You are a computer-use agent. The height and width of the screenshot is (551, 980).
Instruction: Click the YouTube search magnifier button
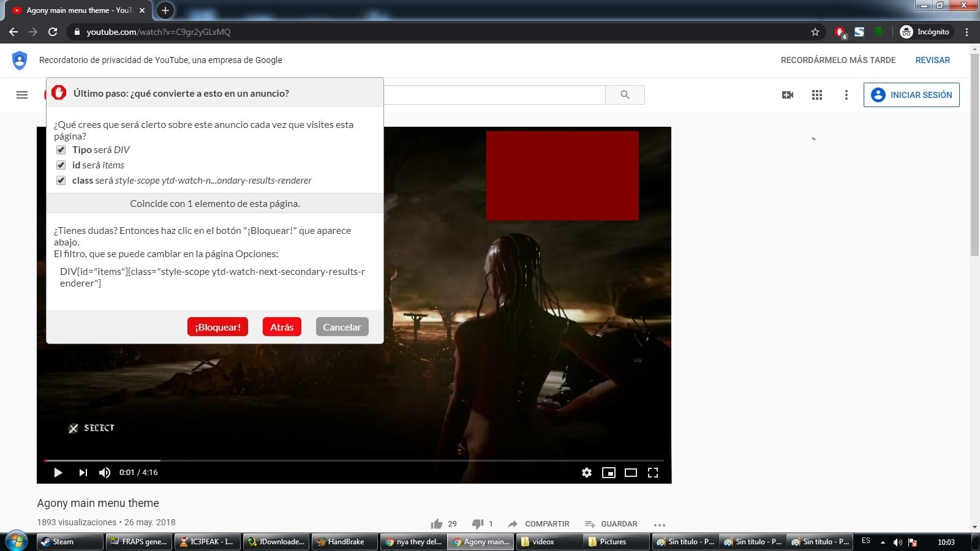coord(625,95)
